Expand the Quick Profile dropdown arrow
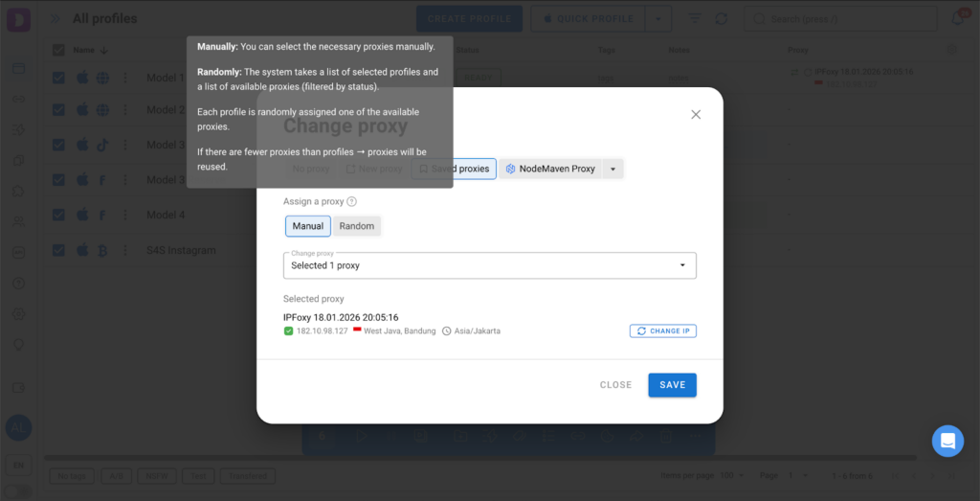The image size is (980, 501). click(657, 19)
